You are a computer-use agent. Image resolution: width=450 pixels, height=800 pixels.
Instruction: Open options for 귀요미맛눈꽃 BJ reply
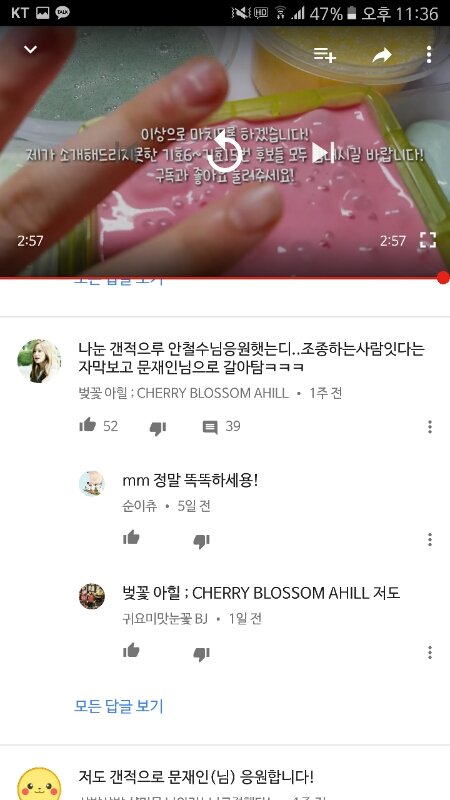click(430, 652)
